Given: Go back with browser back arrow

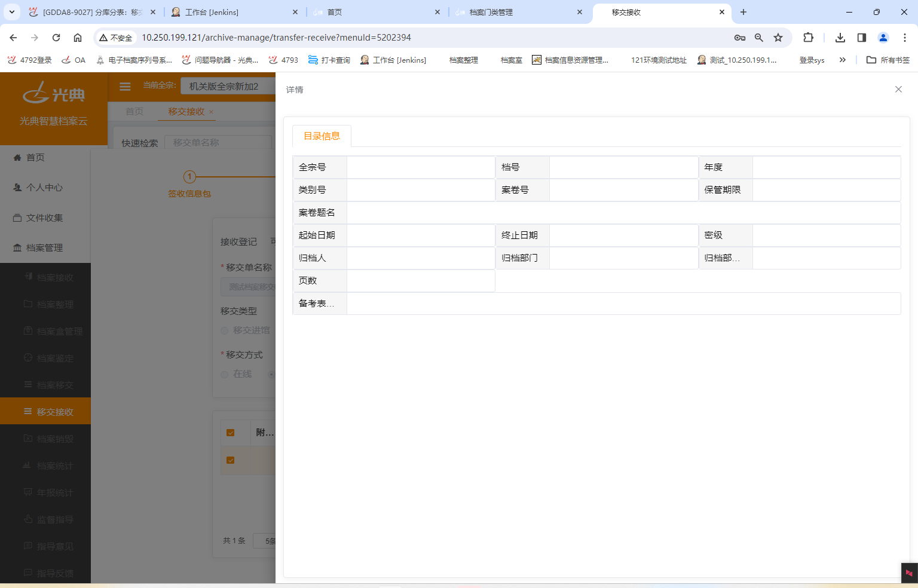Looking at the screenshot, I should click(13, 38).
